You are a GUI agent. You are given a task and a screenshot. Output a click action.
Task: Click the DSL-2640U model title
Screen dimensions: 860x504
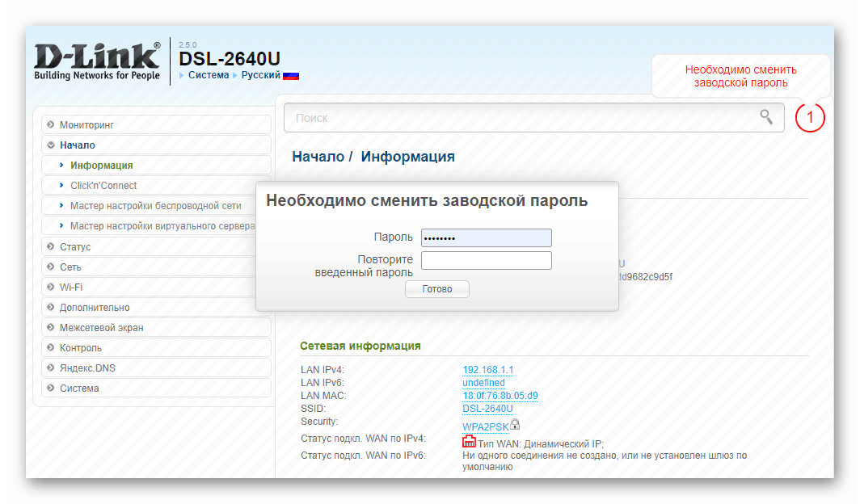click(230, 59)
